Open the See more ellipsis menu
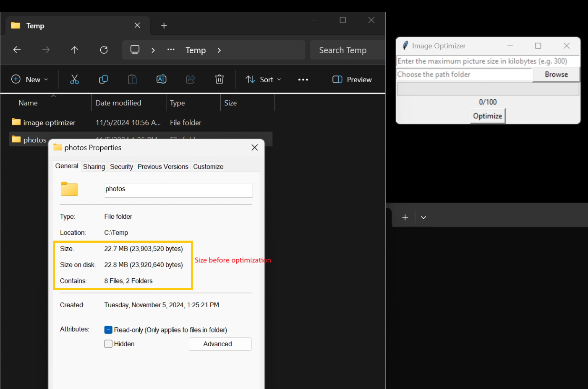The height and width of the screenshot is (389, 588). (303, 80)
